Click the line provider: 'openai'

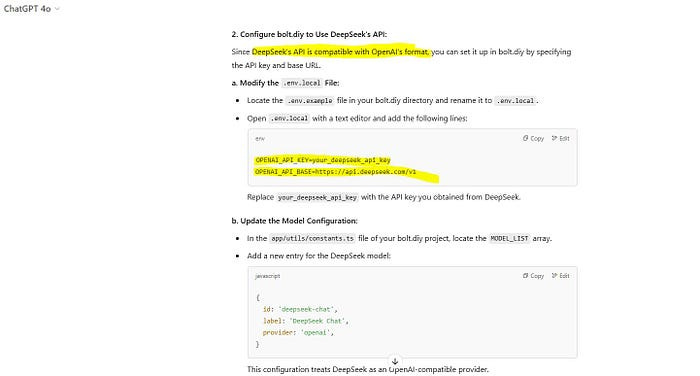pos(298,332)
